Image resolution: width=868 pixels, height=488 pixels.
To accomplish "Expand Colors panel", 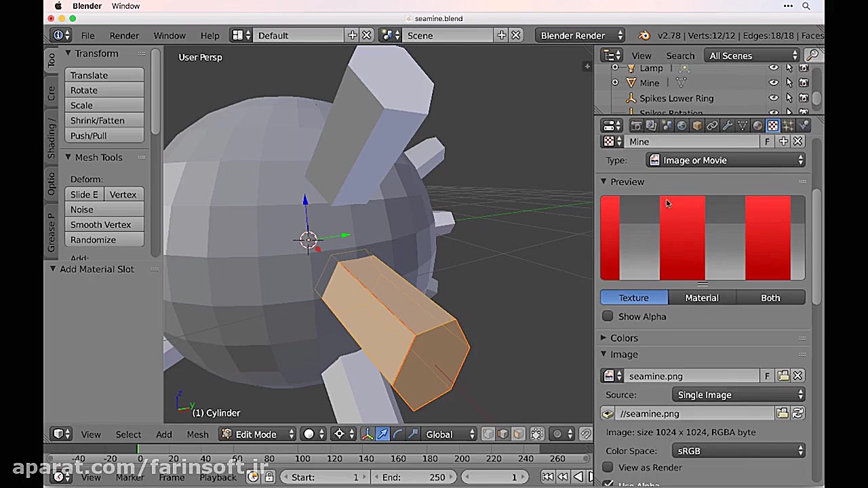I will click(x=604, y=338).
